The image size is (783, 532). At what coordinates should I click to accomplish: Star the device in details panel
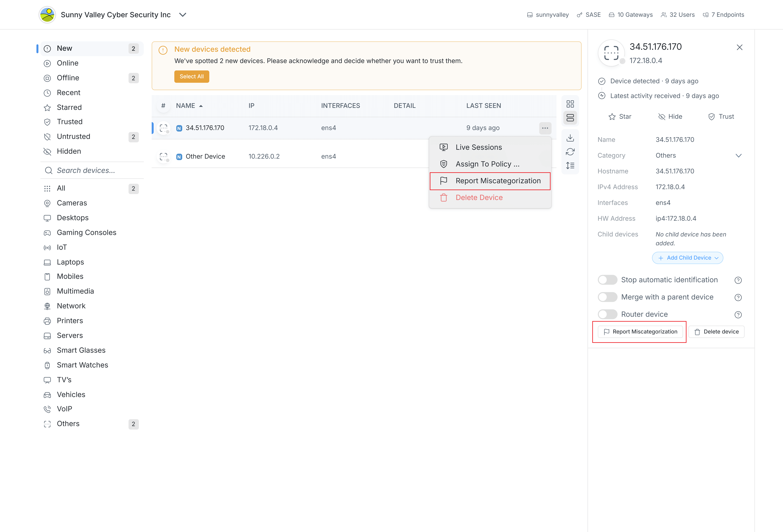[620, 117]
